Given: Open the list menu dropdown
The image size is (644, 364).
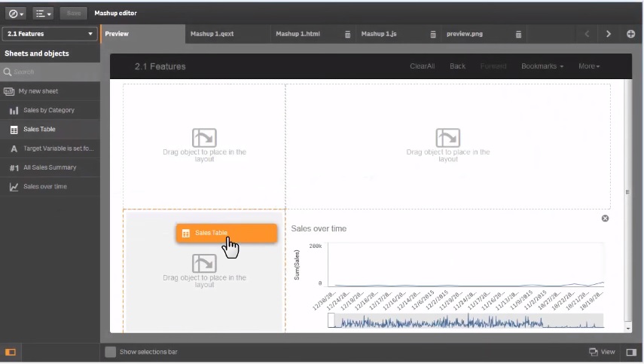Looking at the screenshot, I should 43,14.
